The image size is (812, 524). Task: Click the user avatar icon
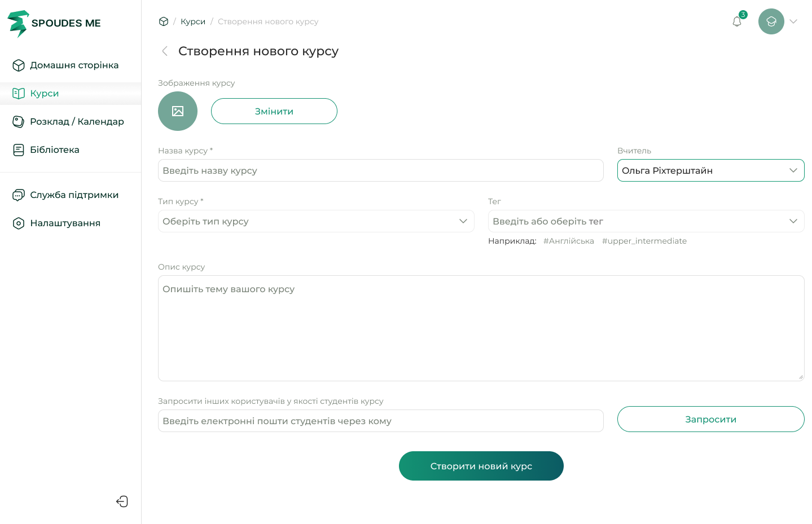[771, 21]
